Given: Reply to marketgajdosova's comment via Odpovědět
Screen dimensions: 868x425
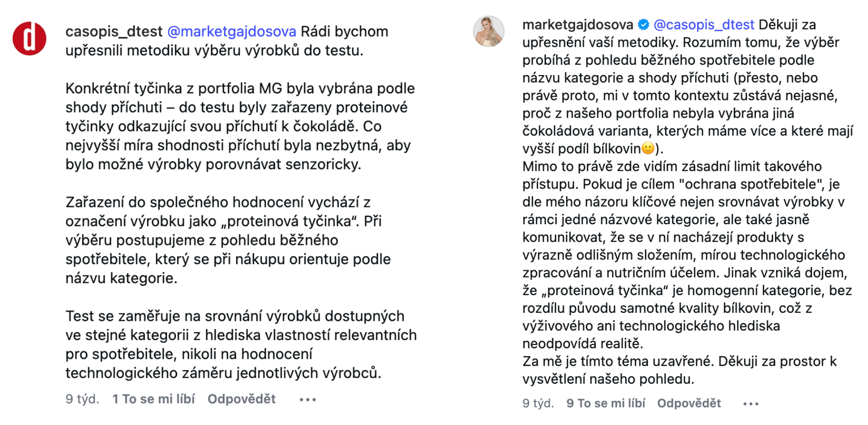Looking at the screenshot, I should [x=689, y=403].
